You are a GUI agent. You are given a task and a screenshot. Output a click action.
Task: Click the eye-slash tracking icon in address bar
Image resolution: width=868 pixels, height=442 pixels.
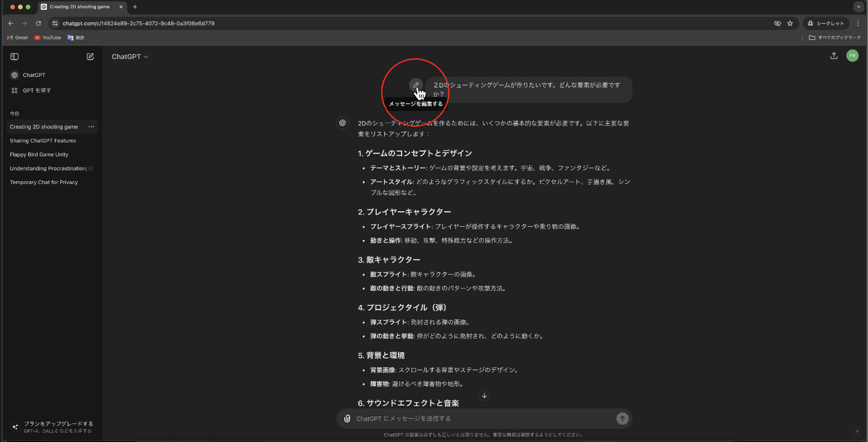tap(778, 23)
